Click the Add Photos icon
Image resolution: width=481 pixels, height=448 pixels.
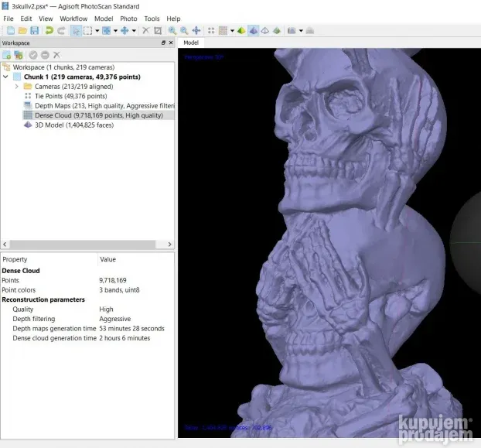[19, 55]
